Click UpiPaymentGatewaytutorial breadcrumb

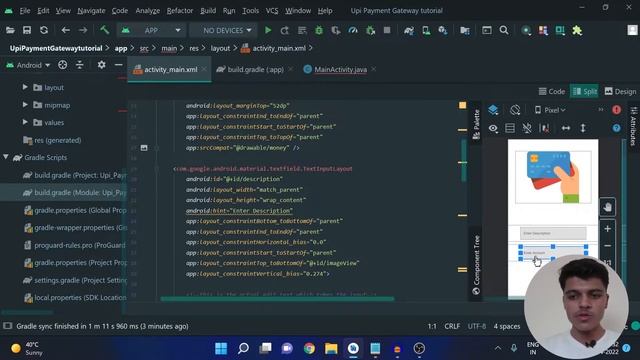pyautogui.click(x=56, y=48)
